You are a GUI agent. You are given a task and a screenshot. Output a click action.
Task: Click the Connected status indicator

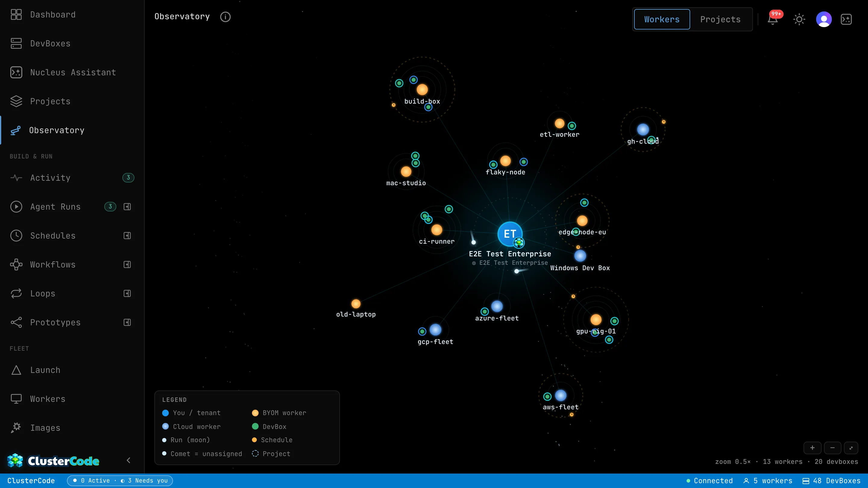[710, 480]
